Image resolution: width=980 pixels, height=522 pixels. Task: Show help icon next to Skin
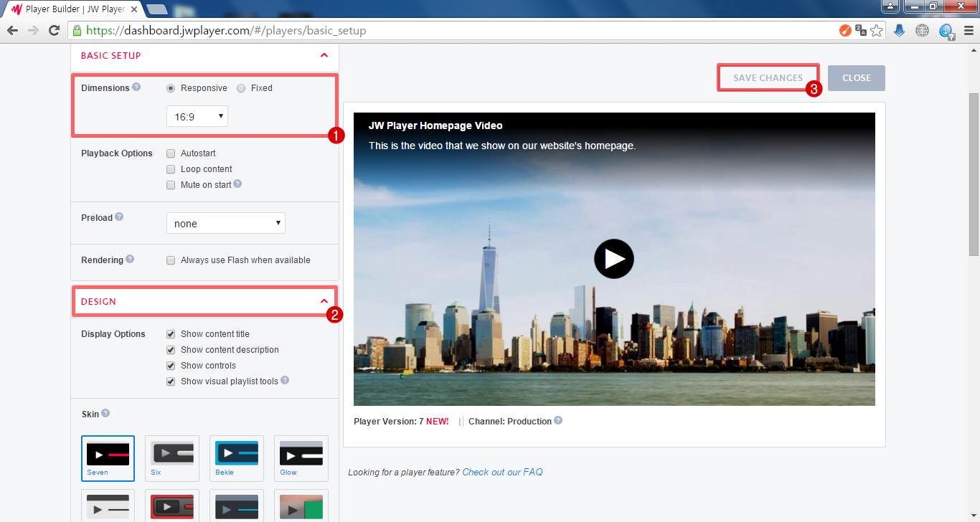pyautogui.click(x=105, y=413)
